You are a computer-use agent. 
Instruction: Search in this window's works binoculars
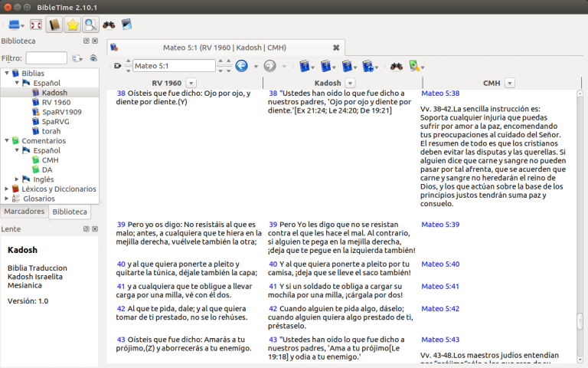[397, 67]
